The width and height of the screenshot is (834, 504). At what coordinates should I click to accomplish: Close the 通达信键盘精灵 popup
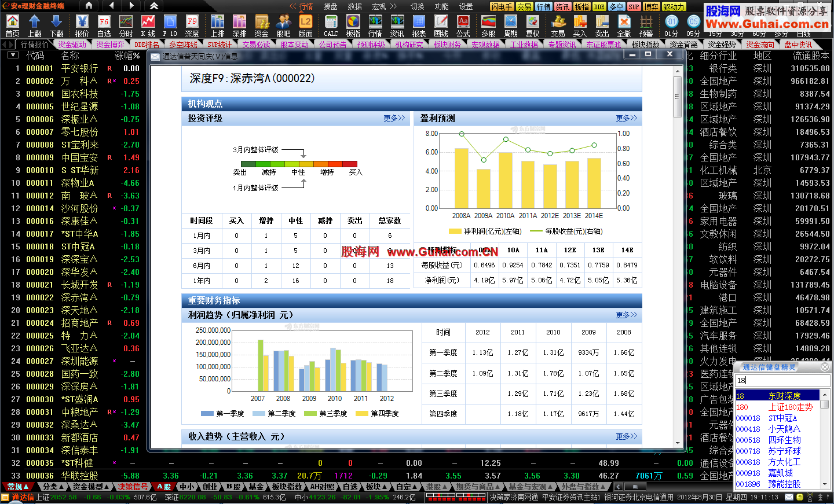point(825,367)
